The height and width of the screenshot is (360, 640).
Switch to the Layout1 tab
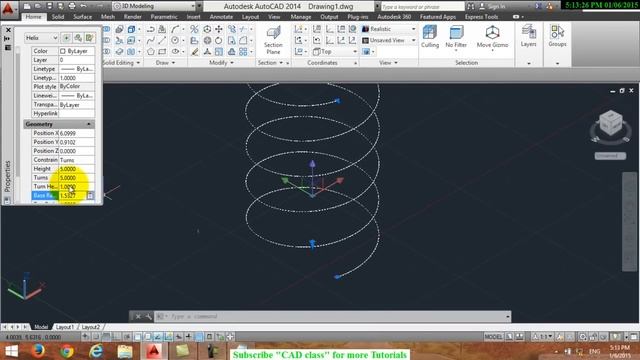(x=64, y=327)
